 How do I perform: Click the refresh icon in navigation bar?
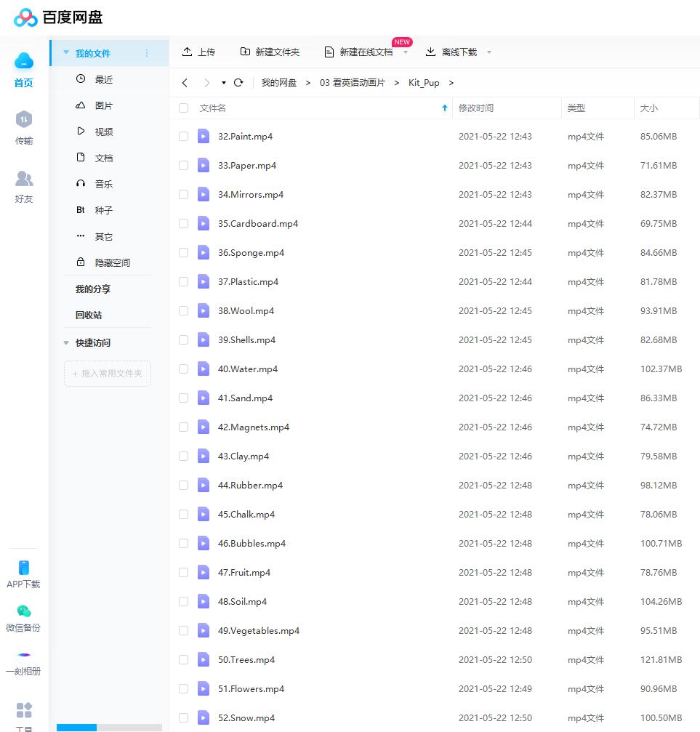[x=238, y=83]
